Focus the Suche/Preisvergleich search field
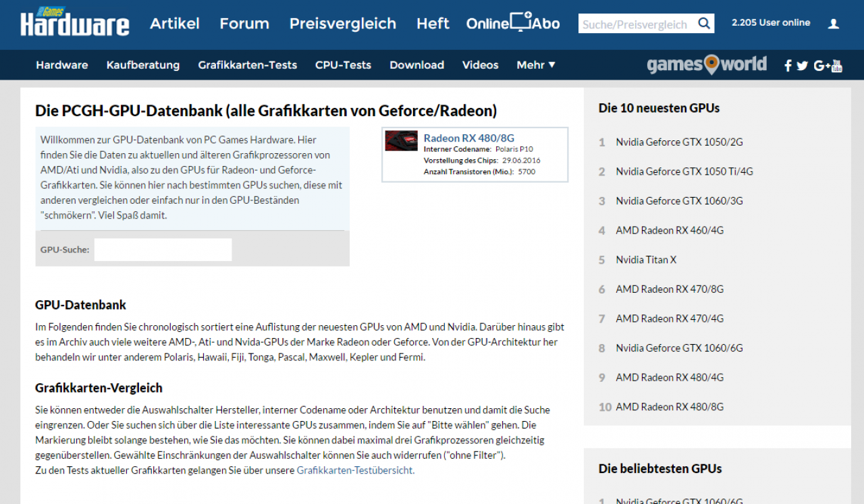The width and height of the screenshot is (864, 504). coord(637,24)
